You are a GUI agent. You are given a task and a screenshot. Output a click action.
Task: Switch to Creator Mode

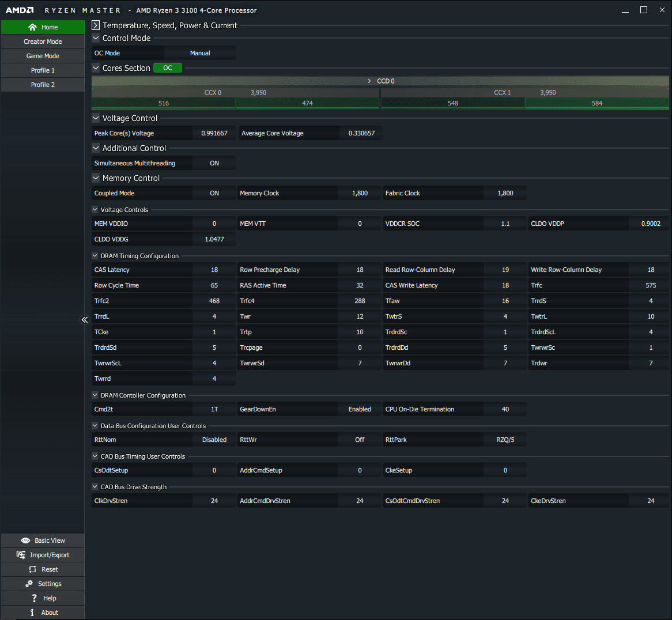[43, 41]
